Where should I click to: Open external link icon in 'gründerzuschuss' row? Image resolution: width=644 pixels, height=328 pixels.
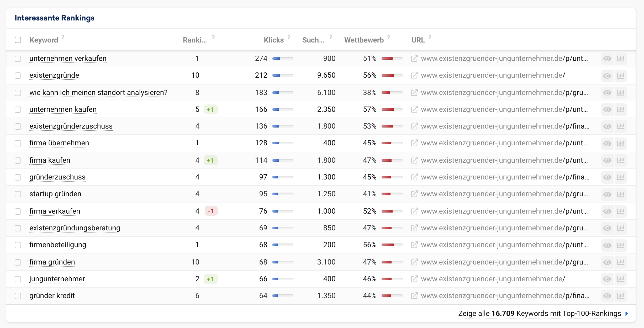point(414,177)
